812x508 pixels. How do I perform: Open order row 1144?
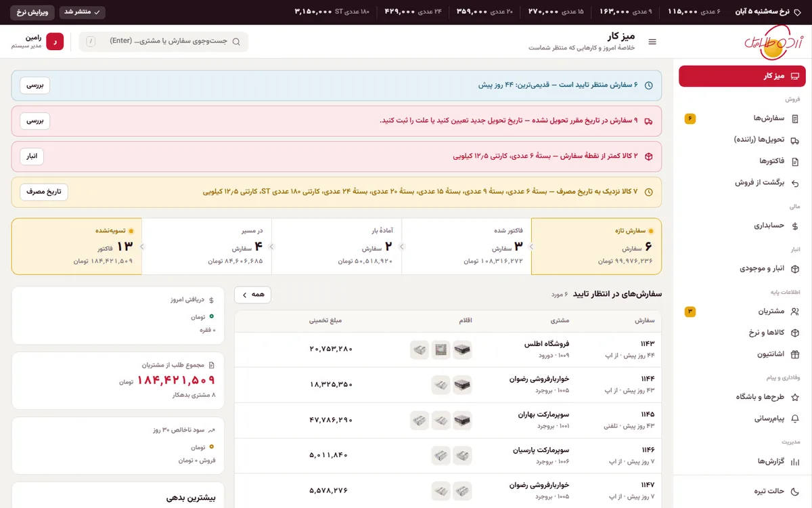point(448,385)
